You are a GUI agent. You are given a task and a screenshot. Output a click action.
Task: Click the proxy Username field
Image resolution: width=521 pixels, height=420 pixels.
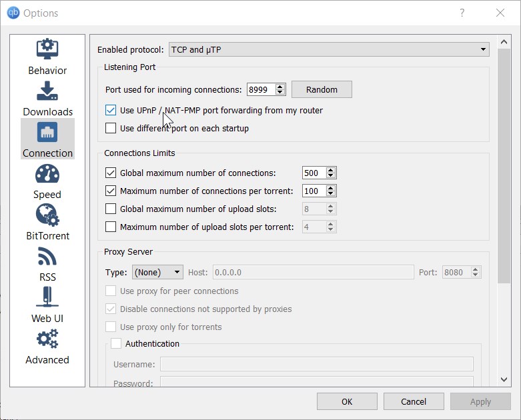pyautogui.click(x=317, y=364)
